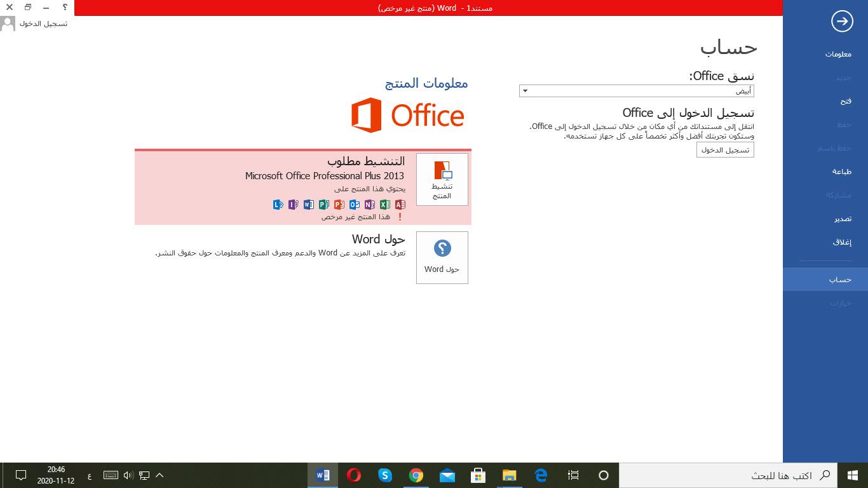
Task: Click the تنشيط المنتج activate product button
Action: pos(442,179)
